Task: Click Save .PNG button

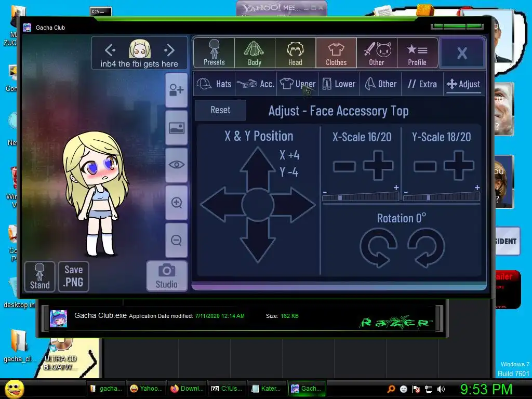Action: click(74, 276)
